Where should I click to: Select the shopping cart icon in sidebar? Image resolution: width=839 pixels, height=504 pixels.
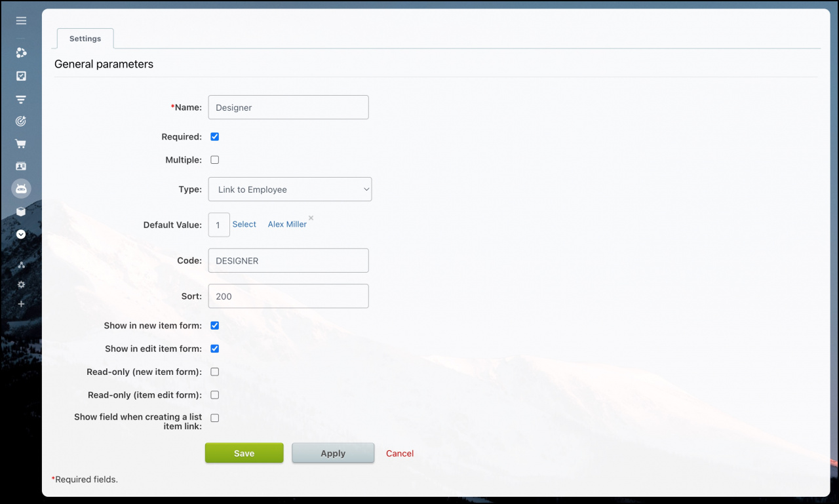point(21,144)
